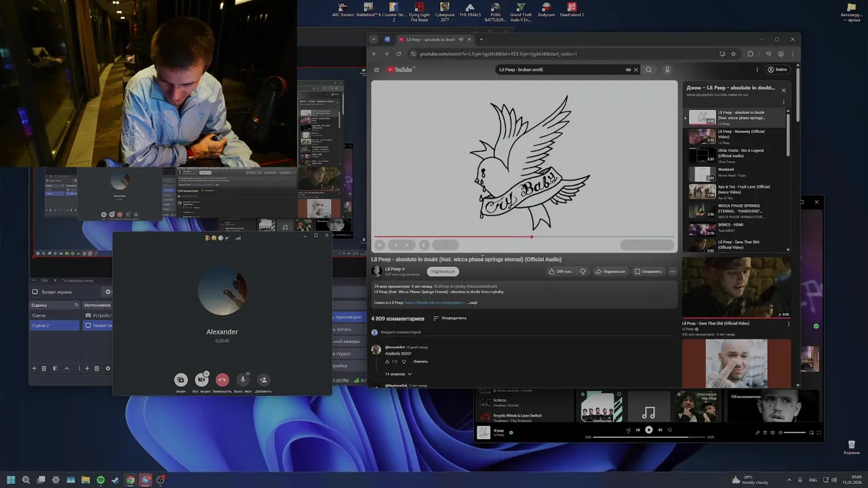Screen dimensions: 868x488
Task: Add a new source in OBS
Action: click(x=87, y=368)
